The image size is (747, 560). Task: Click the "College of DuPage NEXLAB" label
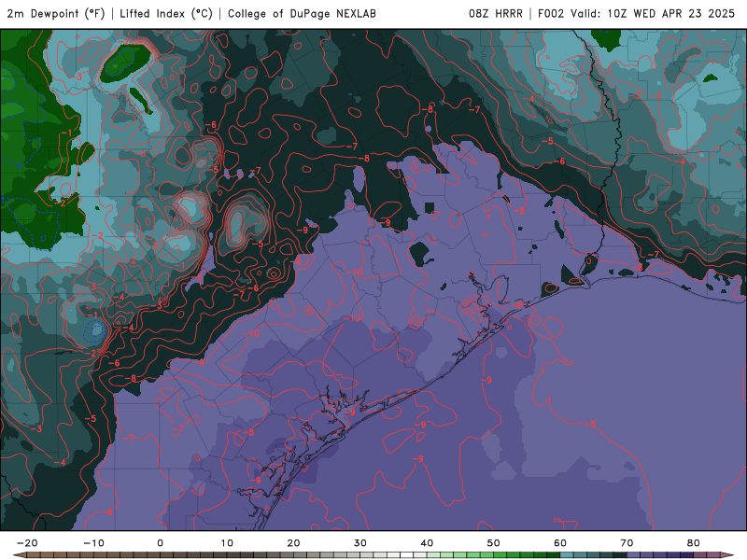tap(302, 14)
